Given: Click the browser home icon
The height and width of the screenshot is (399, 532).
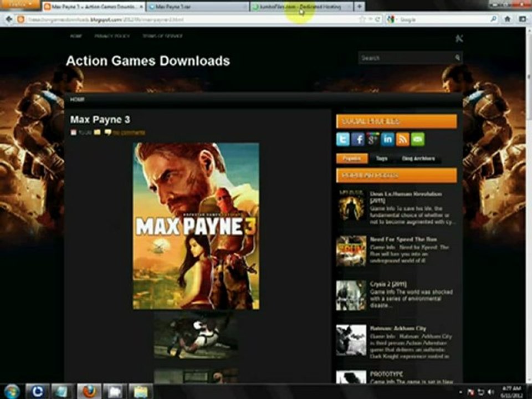Looking at the screenshot, I should click(508, 19).
